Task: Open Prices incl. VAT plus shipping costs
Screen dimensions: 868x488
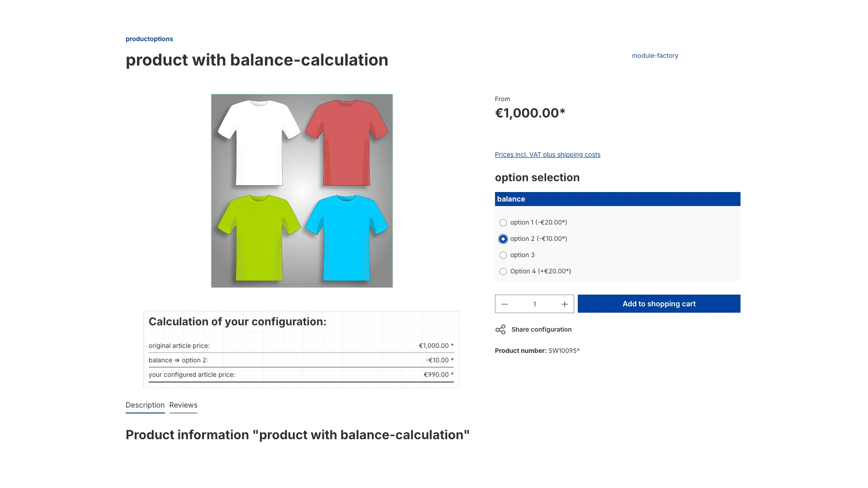Action: [547, 154]
